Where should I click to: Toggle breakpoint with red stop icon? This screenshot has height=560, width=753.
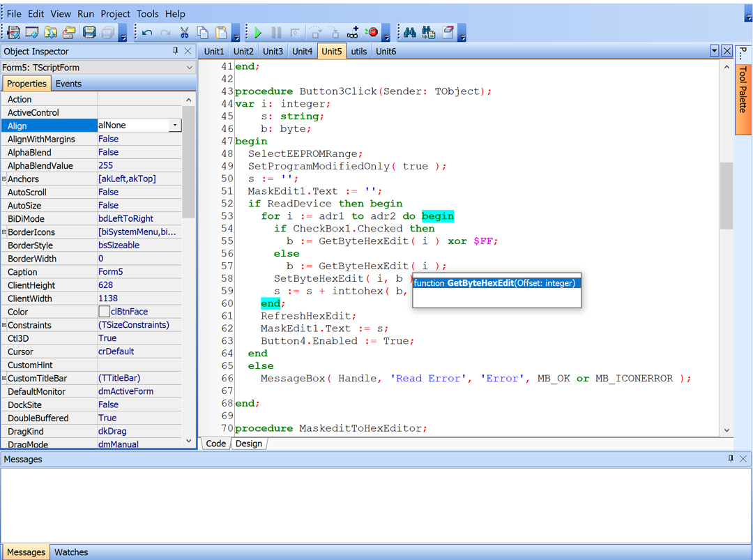pyautogui.click(x=371, y=32)
